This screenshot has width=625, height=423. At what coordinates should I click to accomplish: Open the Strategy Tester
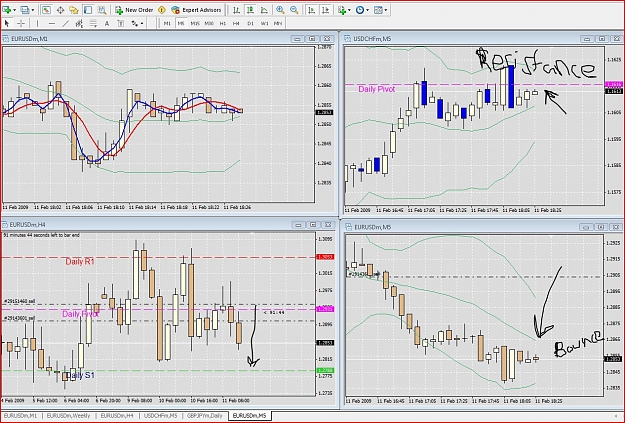102,10
